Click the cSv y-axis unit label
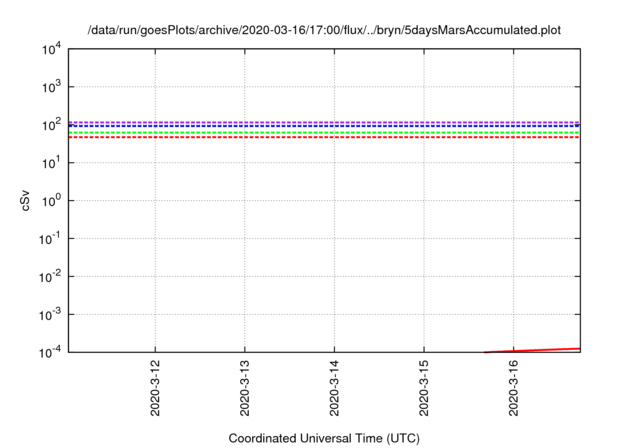Screen dimensions: 640x448 coord(25,201)
